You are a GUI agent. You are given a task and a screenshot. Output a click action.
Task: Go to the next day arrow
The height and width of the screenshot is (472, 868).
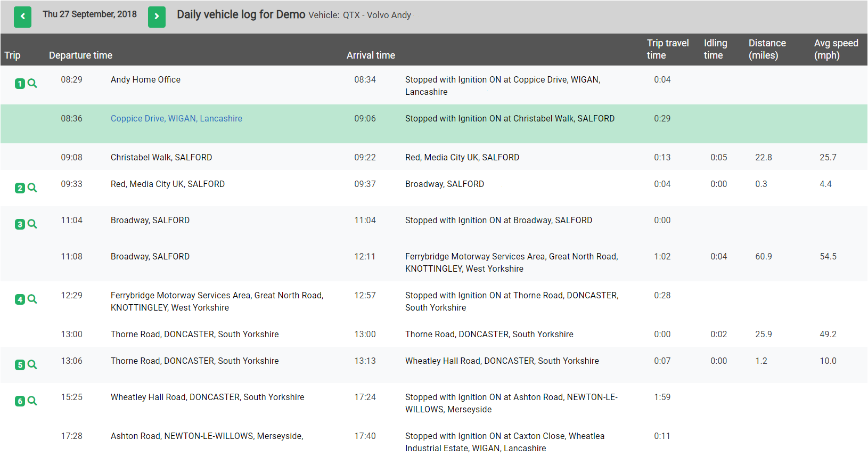tap(157, 17)
